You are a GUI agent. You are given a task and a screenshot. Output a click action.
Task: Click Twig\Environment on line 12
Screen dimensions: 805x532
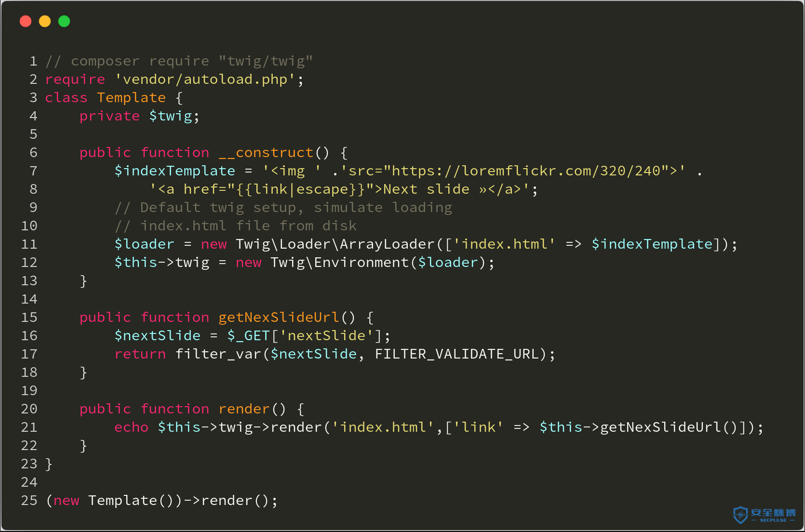click(x=340, y=263)
